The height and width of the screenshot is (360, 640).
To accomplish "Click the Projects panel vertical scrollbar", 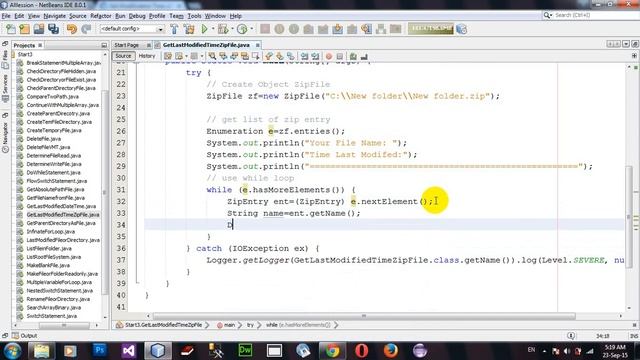I will click(104, 192).
